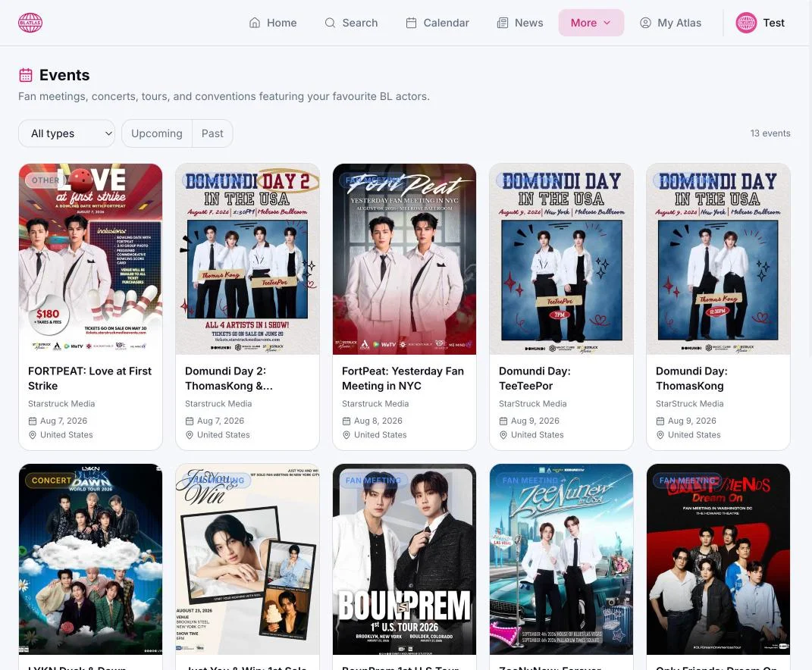This screenshot has width=812, height=670.
Task: Click the Fan meetings, concerts, tours description
Action: tap(224, 96)
